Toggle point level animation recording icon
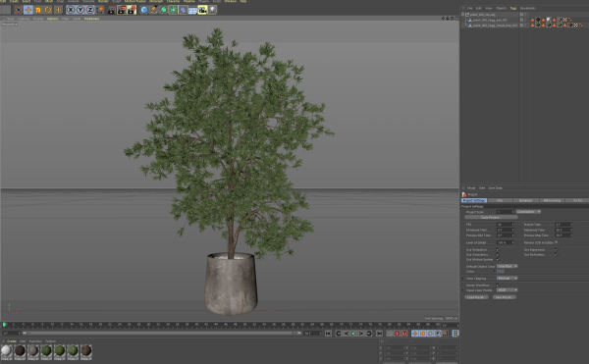589x364 pixels. point(445,334)
